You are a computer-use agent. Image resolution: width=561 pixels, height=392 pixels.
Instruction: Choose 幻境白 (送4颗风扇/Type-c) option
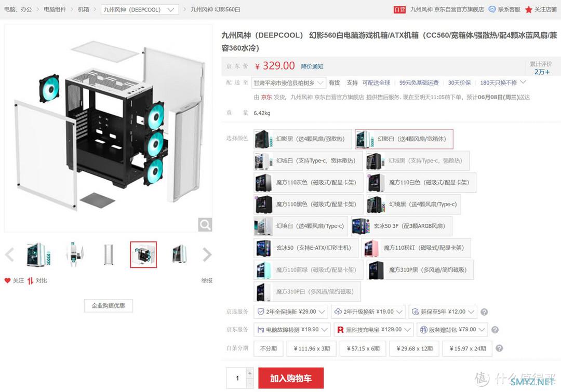(x=301, y=226)
